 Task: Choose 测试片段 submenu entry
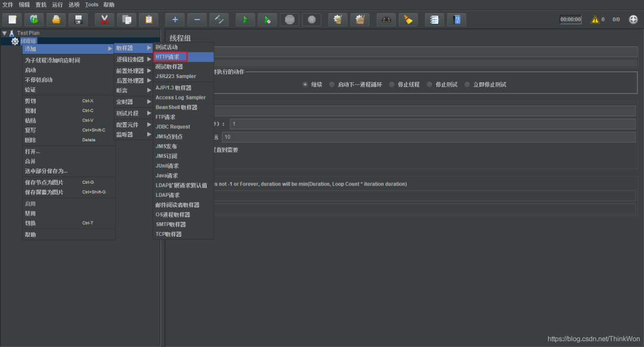click(x=134, y=113)
